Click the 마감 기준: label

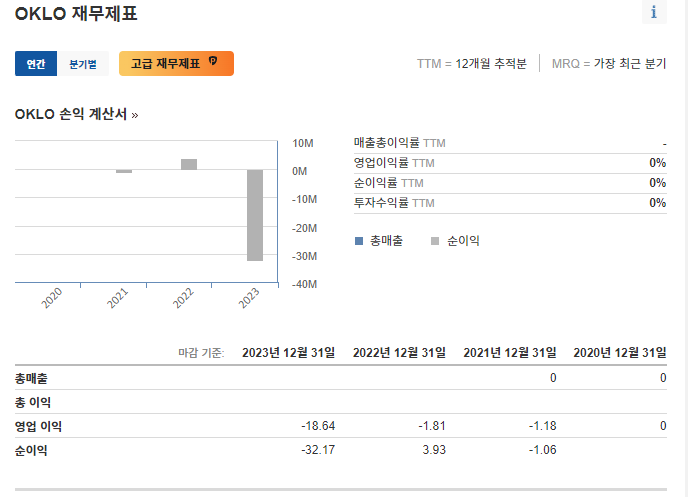[x=201, y=353]
